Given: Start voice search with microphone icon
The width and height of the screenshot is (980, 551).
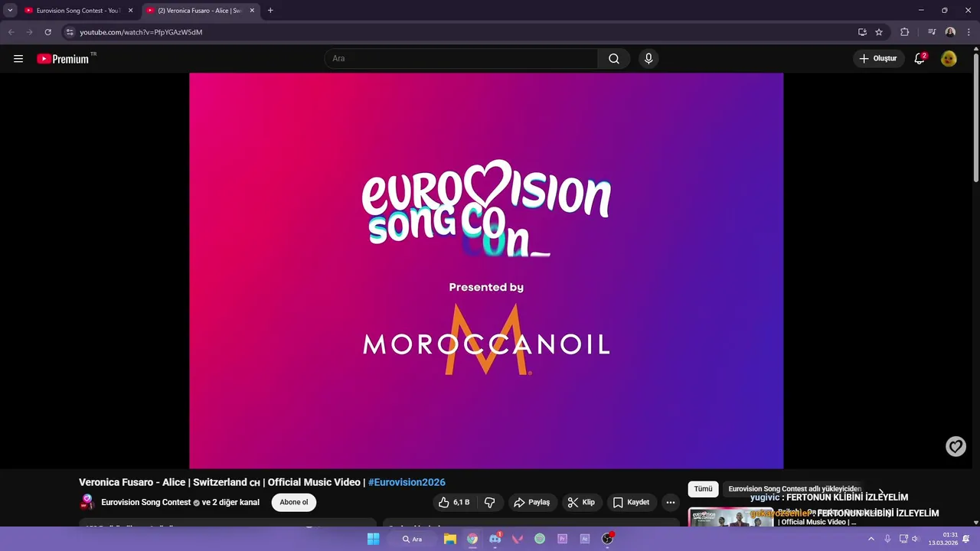Looking at the screenshot, I should click(x=648, y=59).
